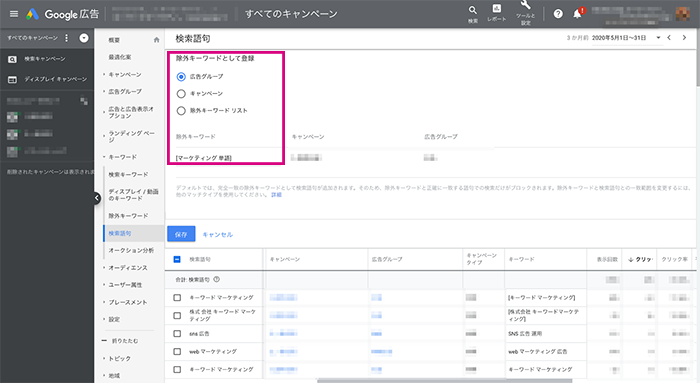
Task: Open the tools and settings wrench icon
Action: coord(525,5)
